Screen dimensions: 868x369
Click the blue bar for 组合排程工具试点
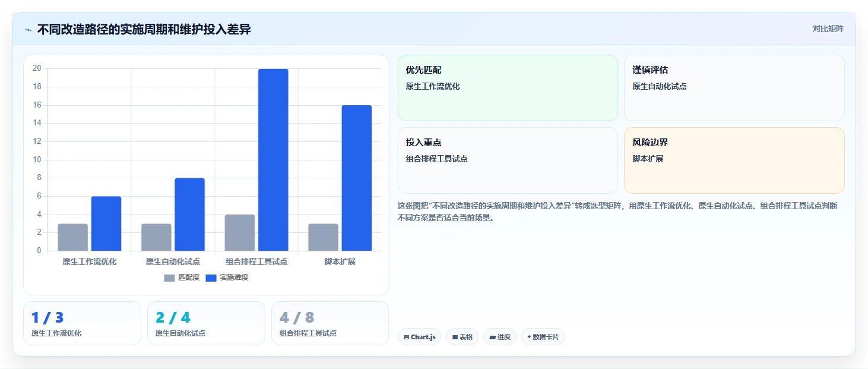pyautogui.click(x=273, y=160)
